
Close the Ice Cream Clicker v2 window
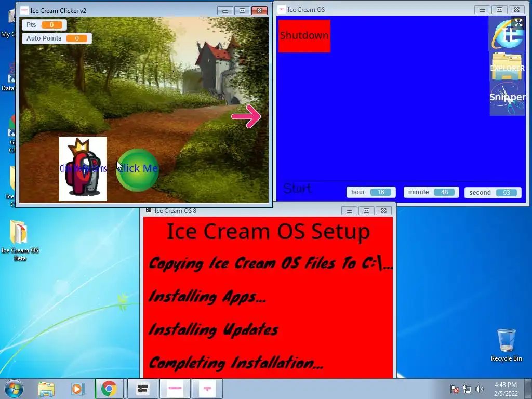pyautogui.click(x=260, y=11)
